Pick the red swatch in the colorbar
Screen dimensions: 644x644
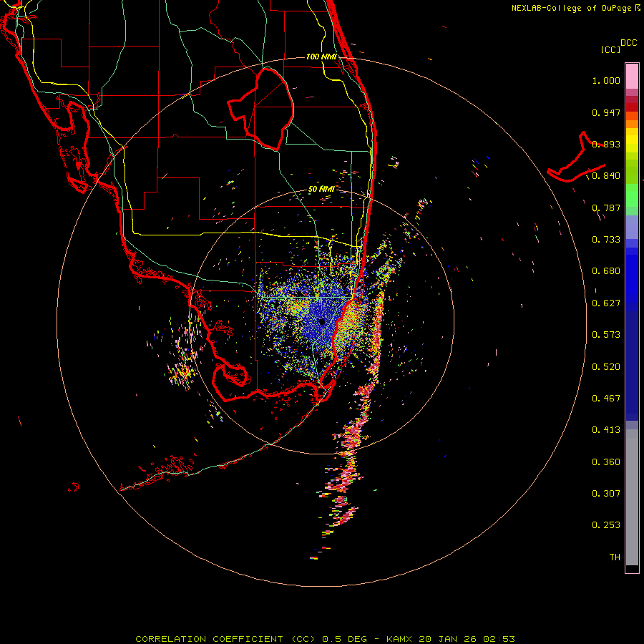point(632,107)
